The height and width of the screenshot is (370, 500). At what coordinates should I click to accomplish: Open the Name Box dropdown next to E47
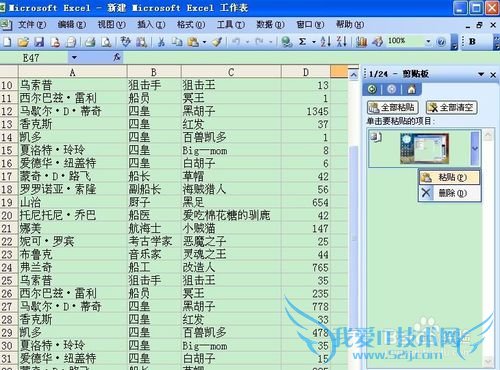(74, 58)
